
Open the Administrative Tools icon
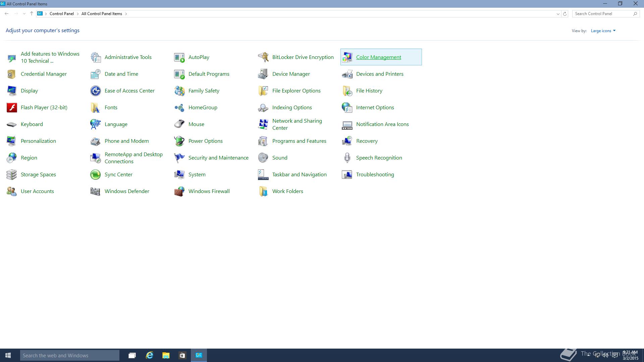(96, 57)
